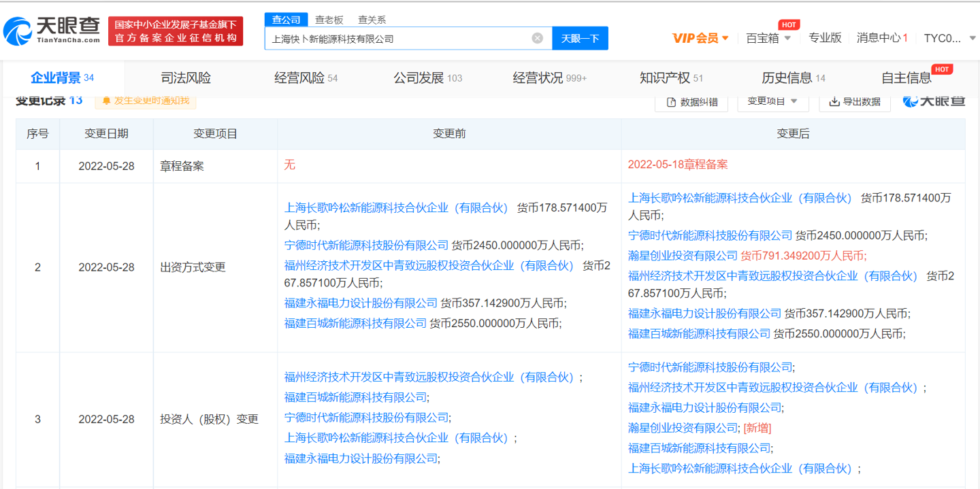
Task: Open the 经营风险 tab
Action: pyautogui.click(x=306, y=78)
